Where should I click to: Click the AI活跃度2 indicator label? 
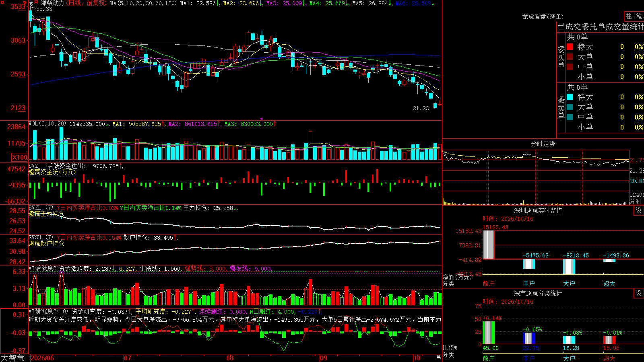43,268
